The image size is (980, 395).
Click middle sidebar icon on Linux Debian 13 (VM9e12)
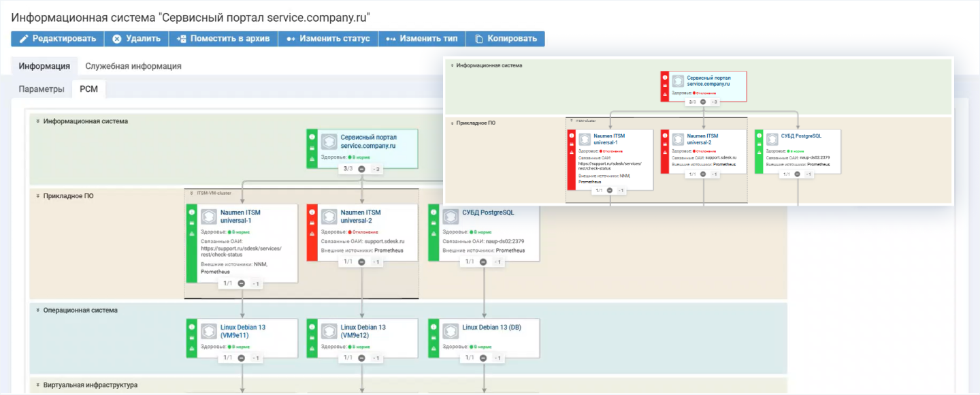[312, 337]
